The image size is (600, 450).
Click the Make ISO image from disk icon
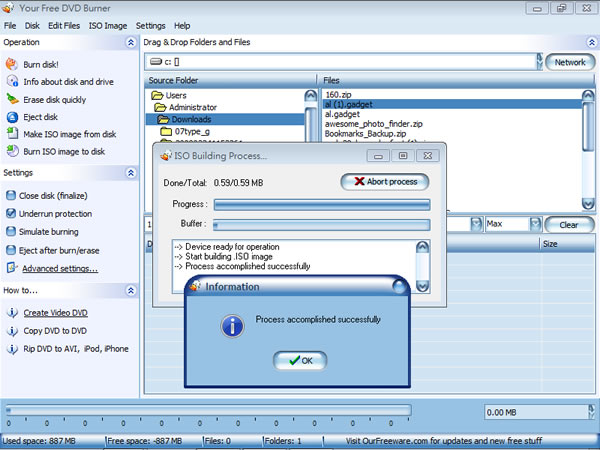tap(12, 136)
